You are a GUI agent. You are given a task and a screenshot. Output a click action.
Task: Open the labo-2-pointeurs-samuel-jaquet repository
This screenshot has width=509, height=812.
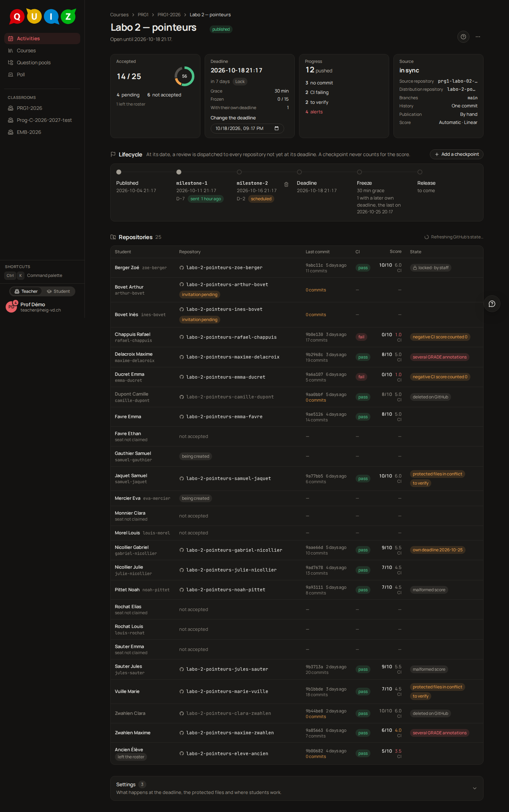[x=228, y=479]
